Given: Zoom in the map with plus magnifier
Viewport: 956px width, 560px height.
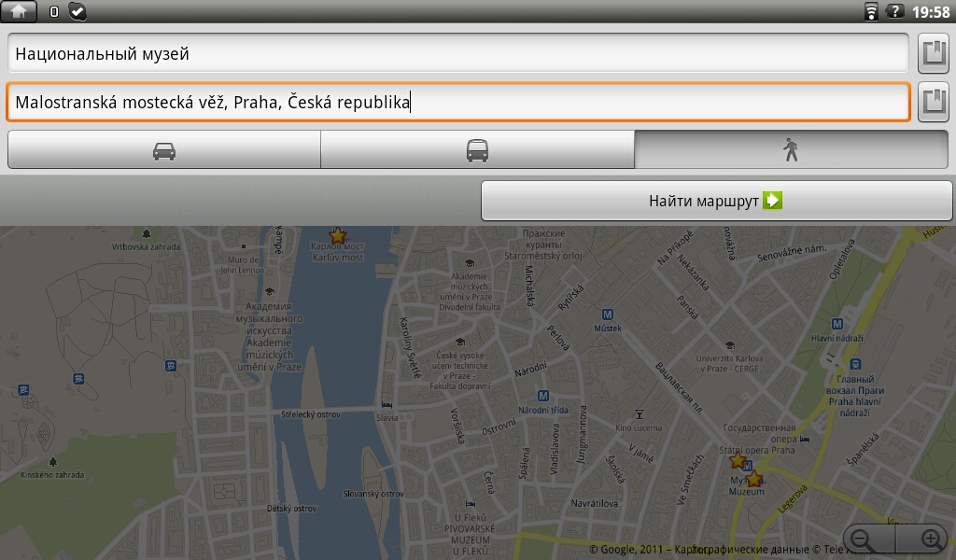Looking at the screenshot, I should [931, 539].
